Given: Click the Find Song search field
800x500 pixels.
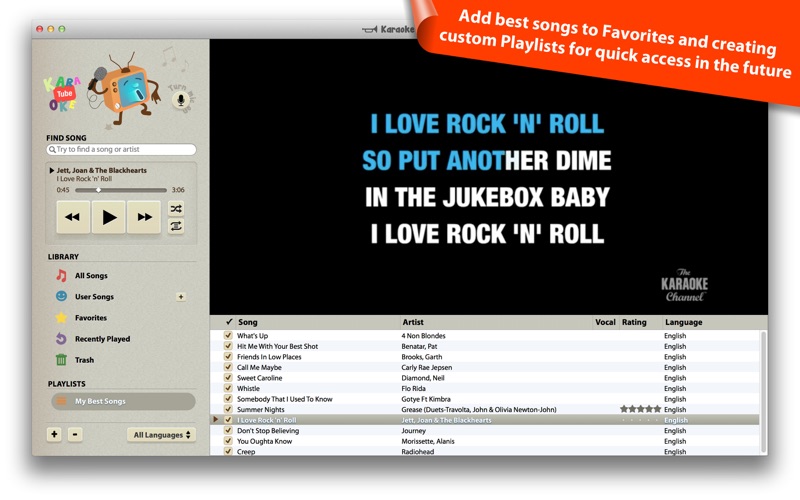Looking at the screenshot, I should click(121, 149).
